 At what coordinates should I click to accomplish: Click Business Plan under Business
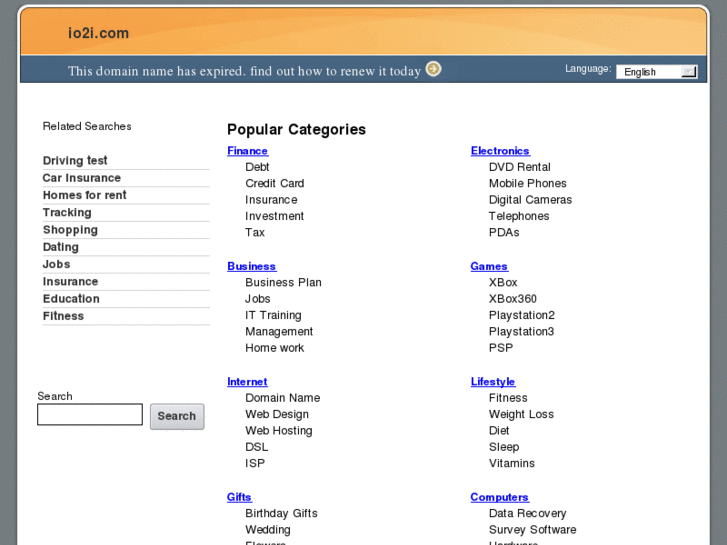[283, 282]
